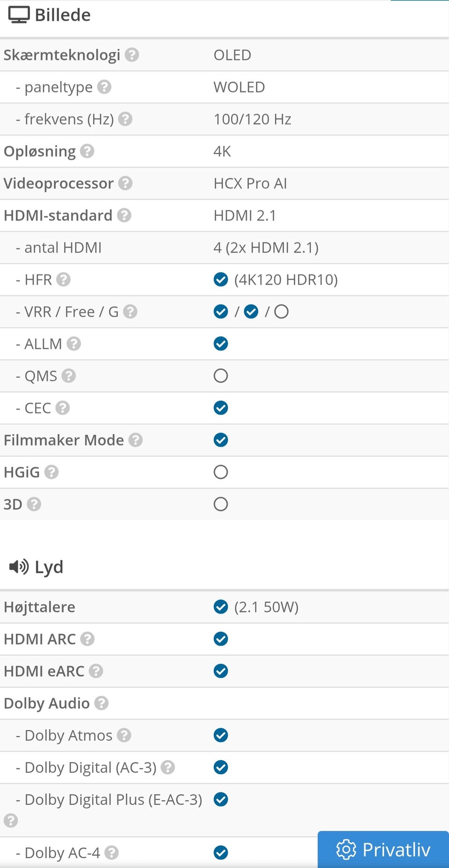
Task: Click the HDMI eARC question mark
Action: 96,671
